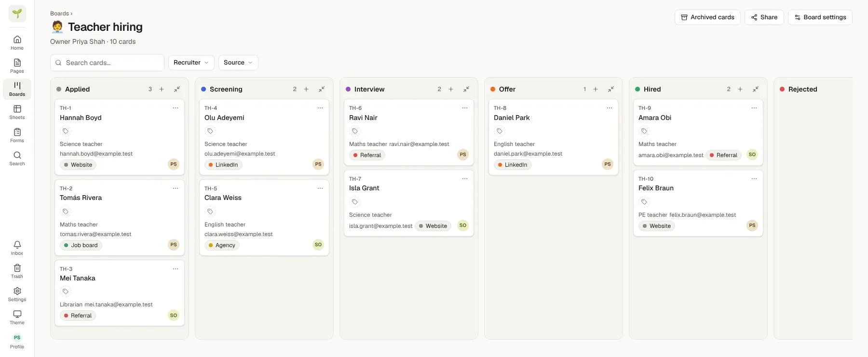
Task: Add a card to the Screening column
Action: pos(306,89)
